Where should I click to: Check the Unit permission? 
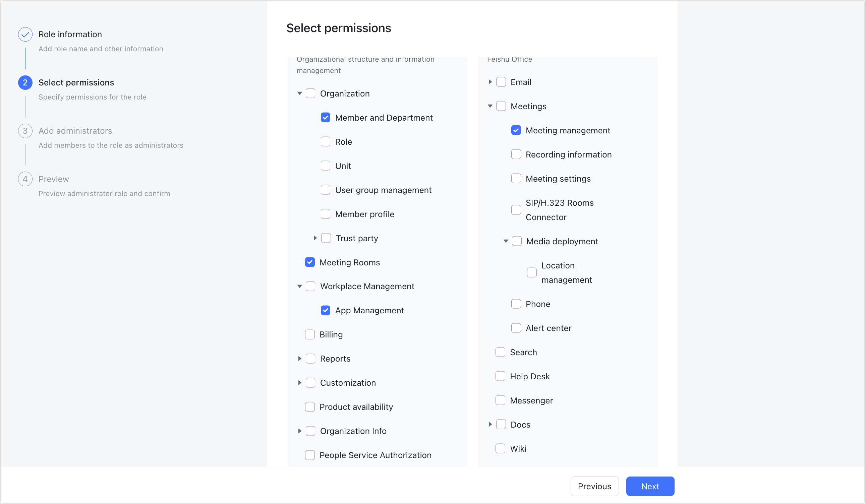point(326,165)
